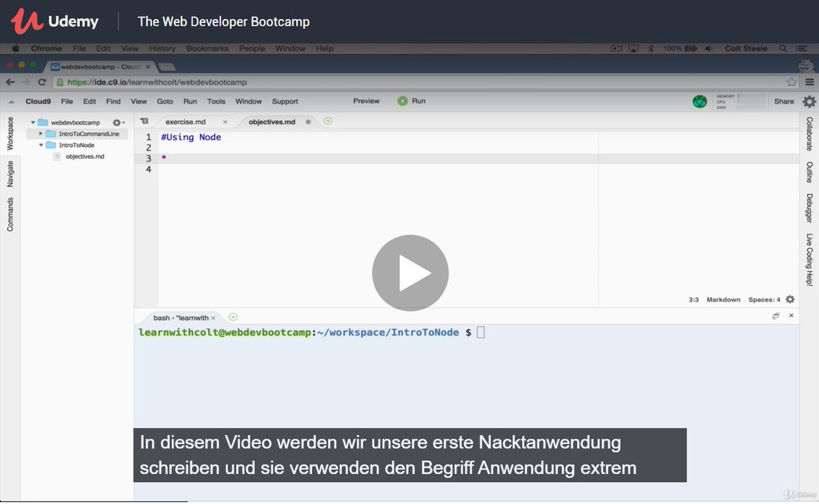This screenshot has height=504, width=819.
Task: Collapse the IntroToNode folder arrow
Action: (41, 145)
